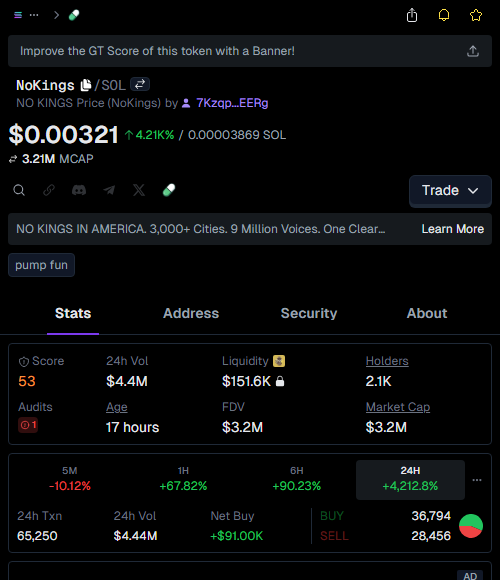The height and width of the screenshot is (580, 500).
Task: Switch to the About tab
Action: click(427, 314)
